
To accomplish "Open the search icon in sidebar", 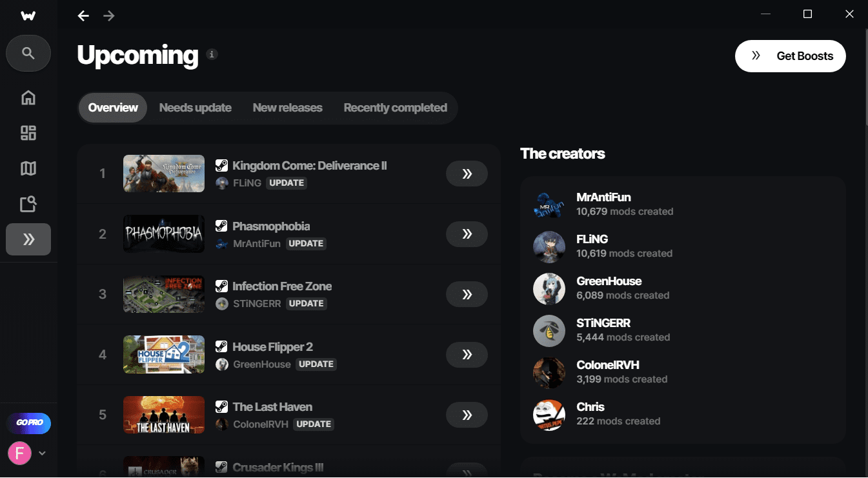I will tap(28, 53).
